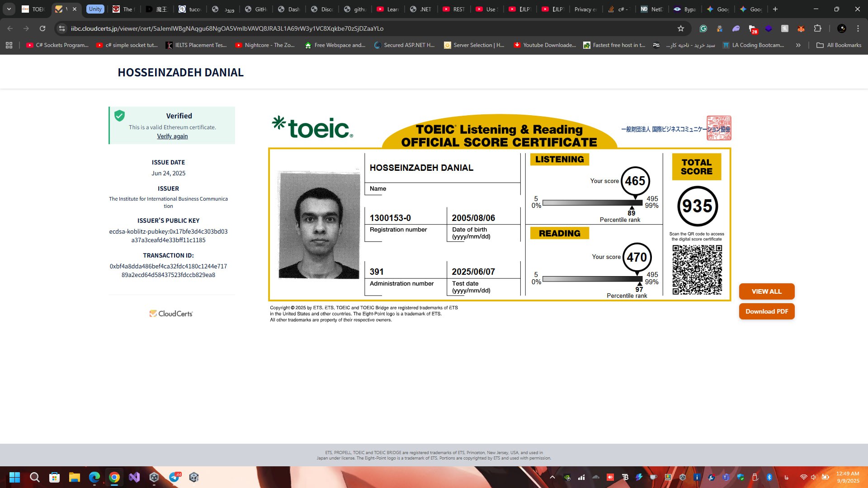Expand the tab search dropdown arrow
This screenshot has height=488, width=868.
pyautogui.click(x=9, y=9)
